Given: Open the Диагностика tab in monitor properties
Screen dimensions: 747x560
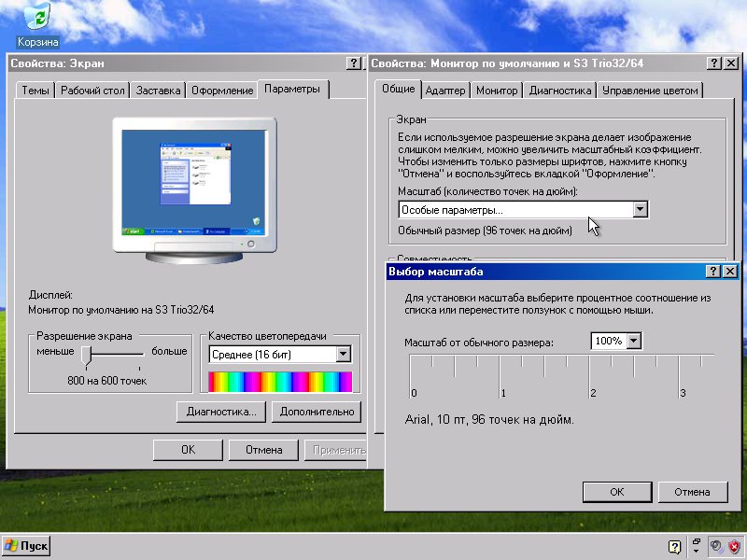Looking at the screenshot, I should click(560, 91).
